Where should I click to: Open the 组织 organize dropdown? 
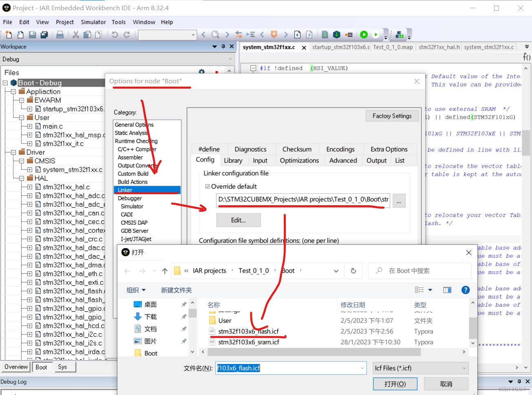(136, 290)
